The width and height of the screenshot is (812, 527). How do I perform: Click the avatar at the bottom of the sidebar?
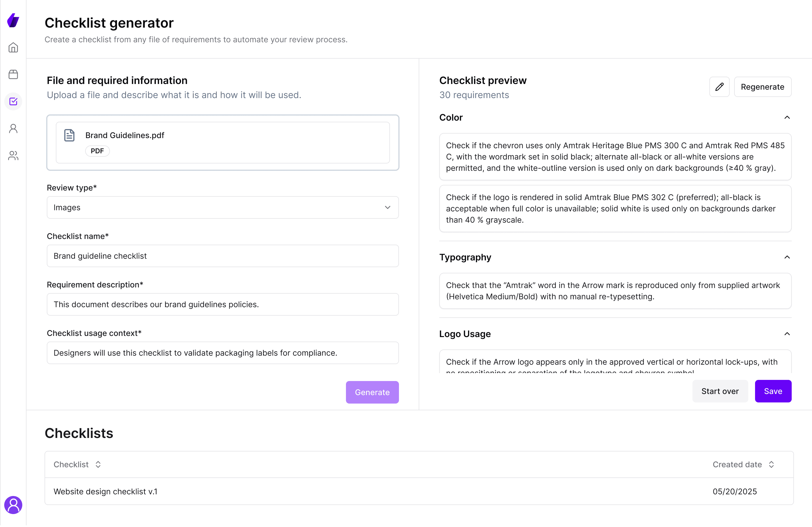pos(13,505)
